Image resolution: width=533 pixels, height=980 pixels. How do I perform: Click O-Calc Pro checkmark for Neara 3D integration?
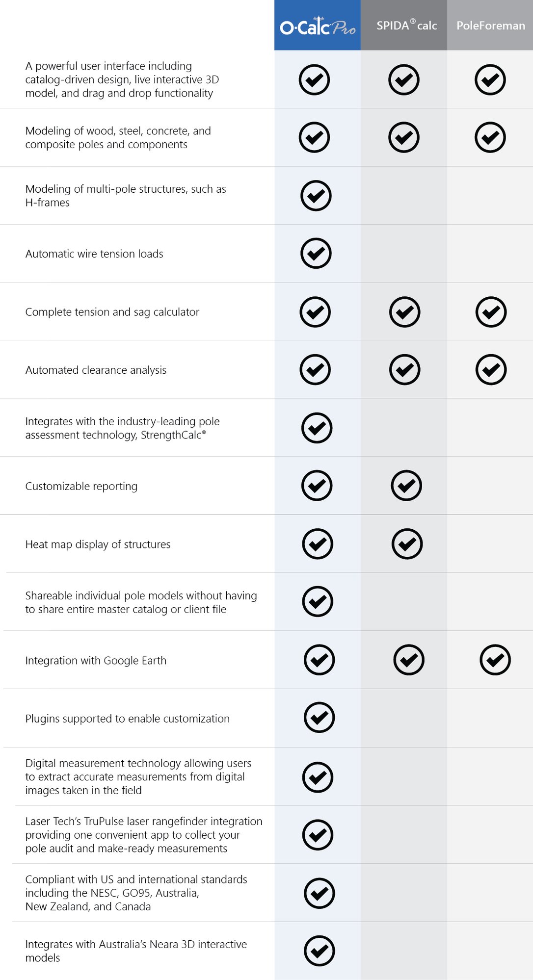pyautogui.click(x=319, y=951)
